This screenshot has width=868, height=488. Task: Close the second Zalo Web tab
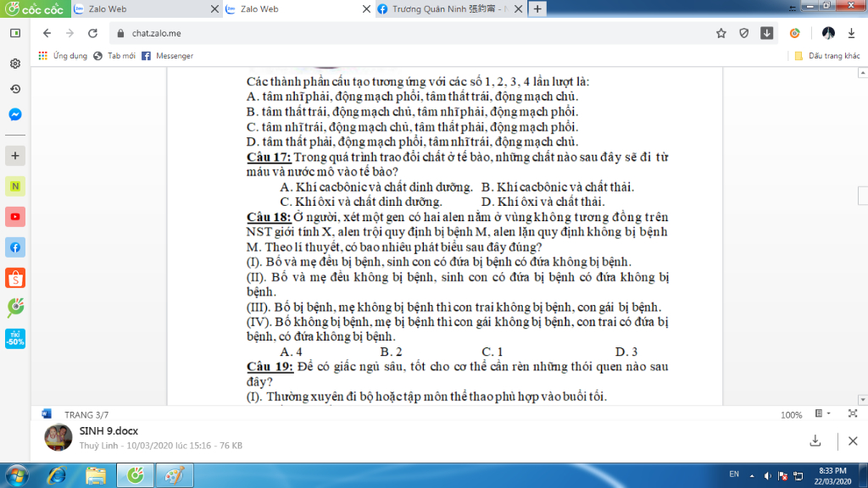click(366, 8)
